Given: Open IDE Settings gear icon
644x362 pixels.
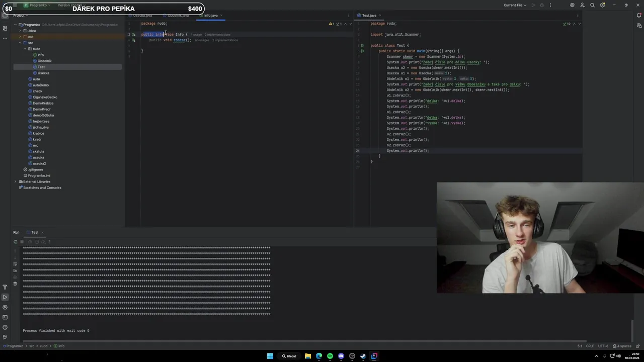Looking at the screenshot, I should [602, 5].
